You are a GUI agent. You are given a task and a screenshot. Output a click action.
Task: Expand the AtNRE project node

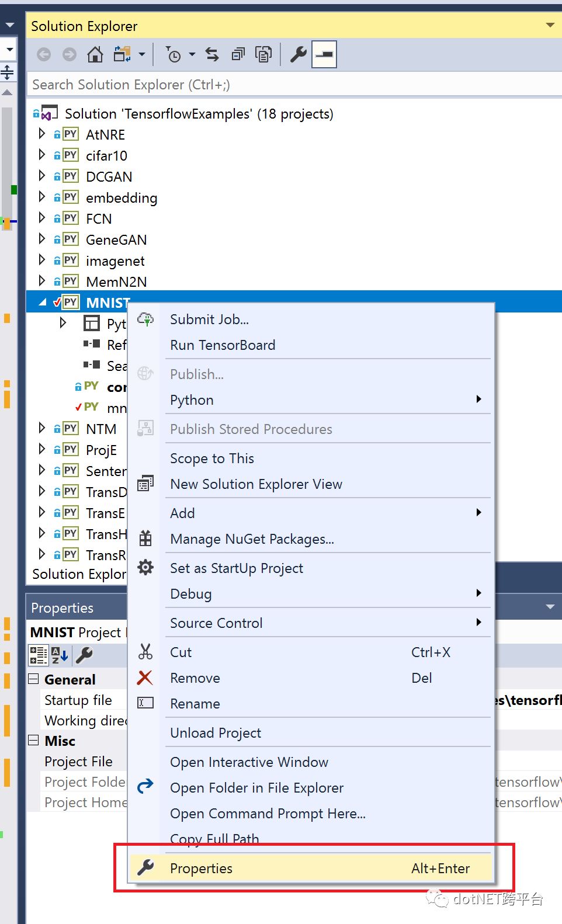[41, 134]
